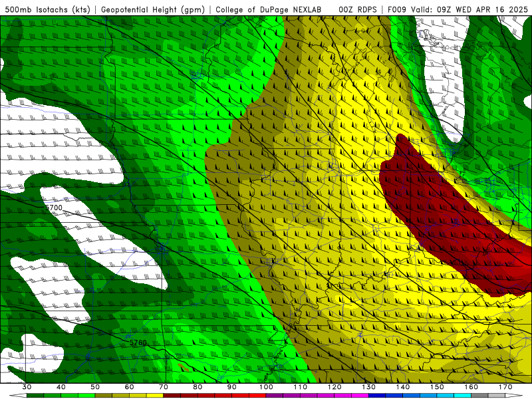Click the 170 tick label on the color scale
Screen dimensions: 532x399
(x=505, y=387)
